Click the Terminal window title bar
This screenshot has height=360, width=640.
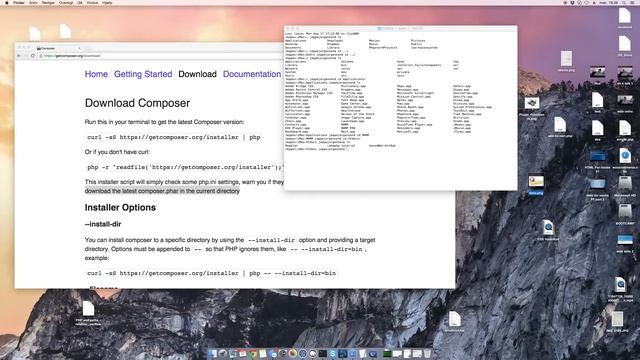[400, 29]
